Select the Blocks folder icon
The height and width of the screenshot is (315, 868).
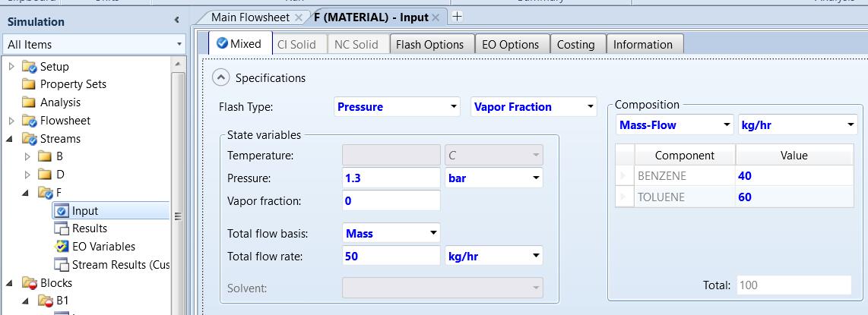[x=30, y=283]
